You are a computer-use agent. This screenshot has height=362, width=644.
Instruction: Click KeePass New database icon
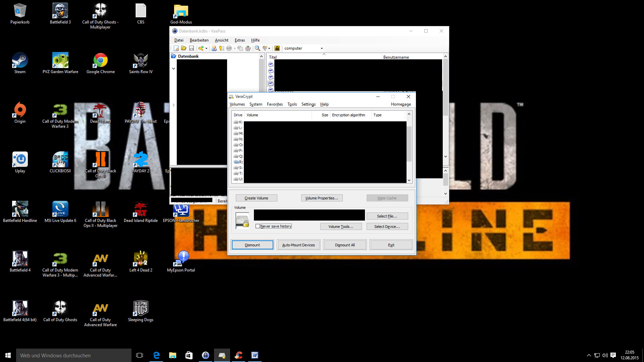(176, 48)
